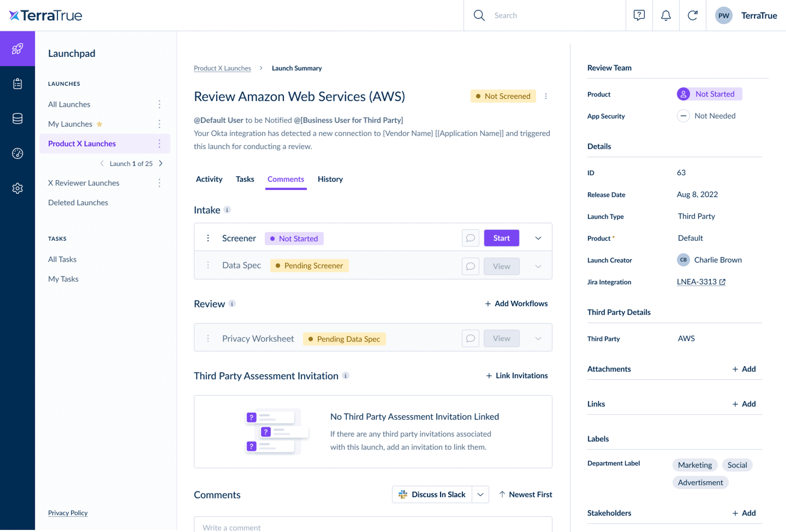Click Link Invitations
Image resolution: width=786 pixels, height=532 pixels.
517,375
